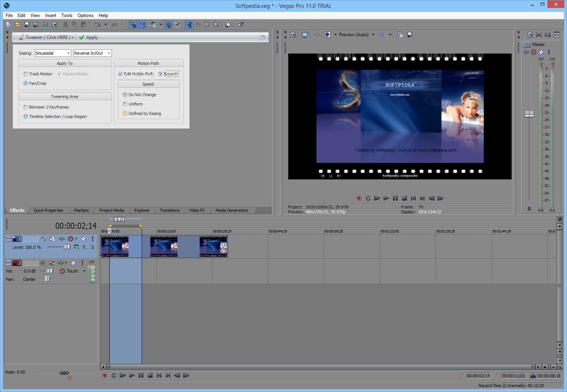Open the Insert menu

[50, 15]
